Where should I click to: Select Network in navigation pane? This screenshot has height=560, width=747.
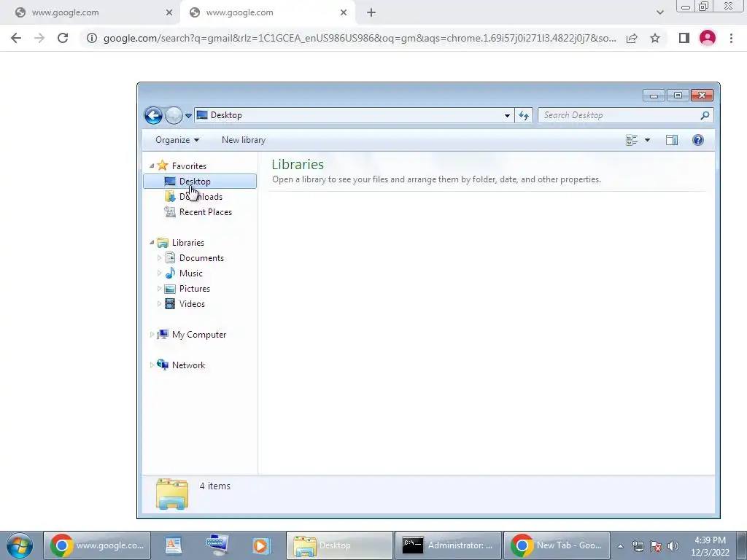[188, 365]
